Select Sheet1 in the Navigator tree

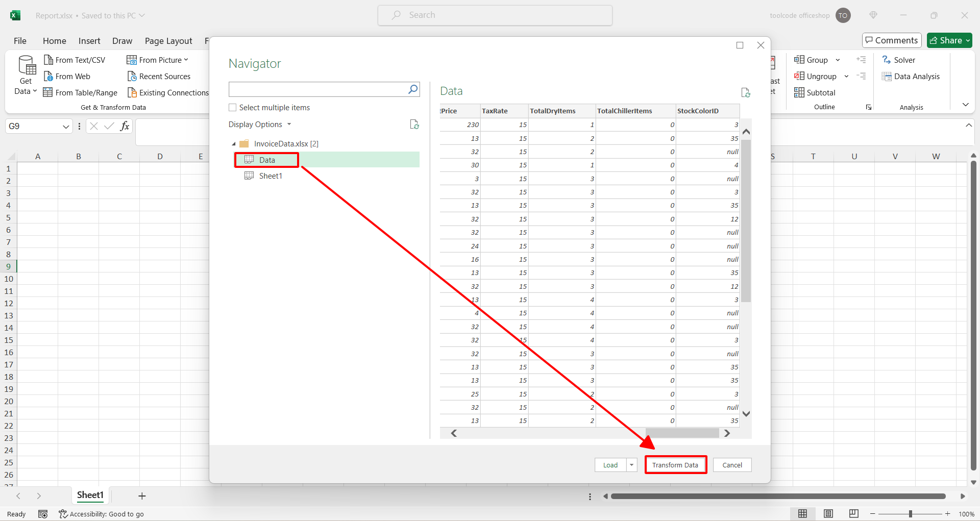tap(271, 176)
